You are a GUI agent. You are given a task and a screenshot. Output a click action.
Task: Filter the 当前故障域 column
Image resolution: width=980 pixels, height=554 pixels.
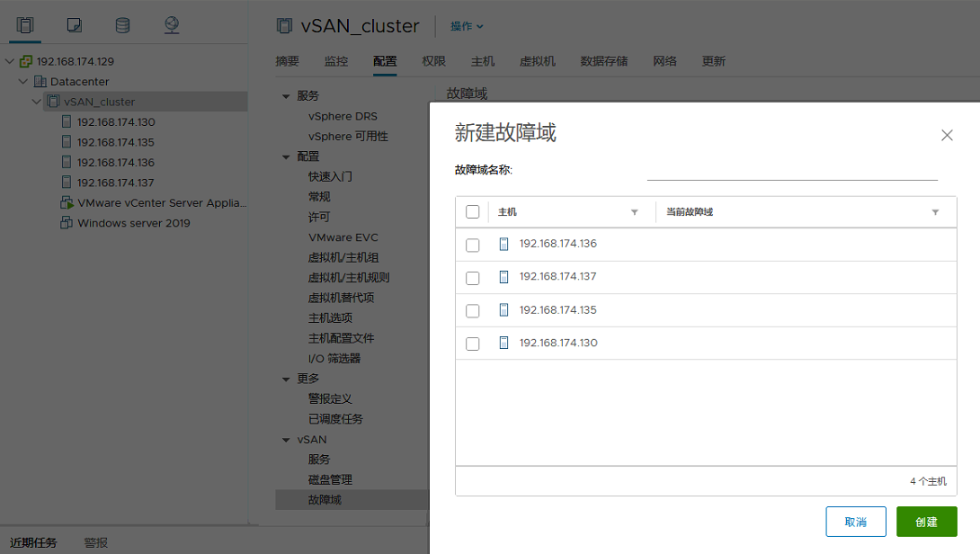click(936, 212)
